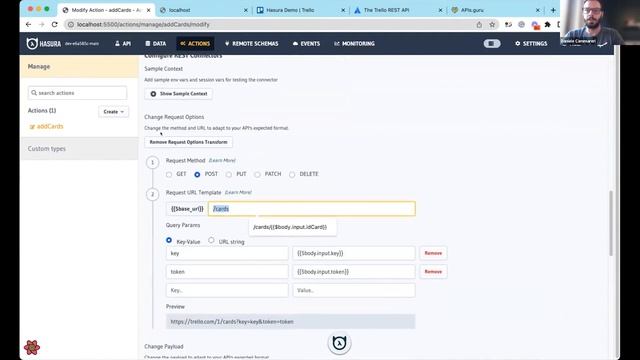The height and width of the screenshot is (360, 640).
Task: Select the POST request method
Action: tap(197, 174)
